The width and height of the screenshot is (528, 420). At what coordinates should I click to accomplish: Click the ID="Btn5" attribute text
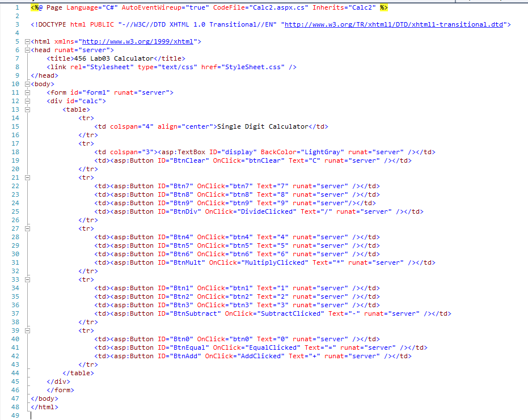tap(175, 245)
